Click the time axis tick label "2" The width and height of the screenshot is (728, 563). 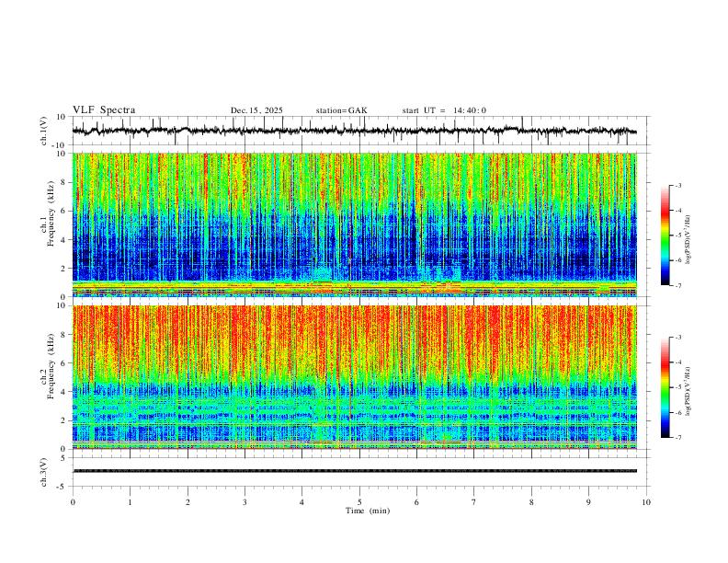coord(188,502)
